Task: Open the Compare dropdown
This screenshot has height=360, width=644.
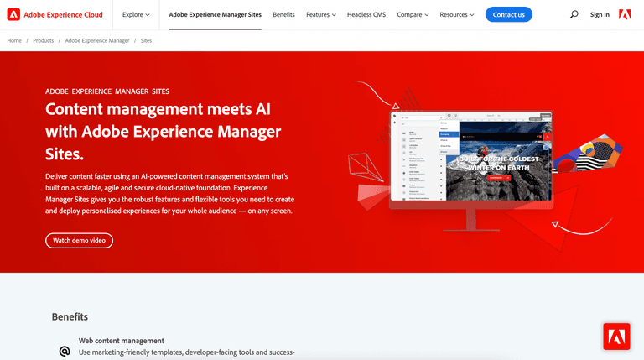Action: (413, 14)
